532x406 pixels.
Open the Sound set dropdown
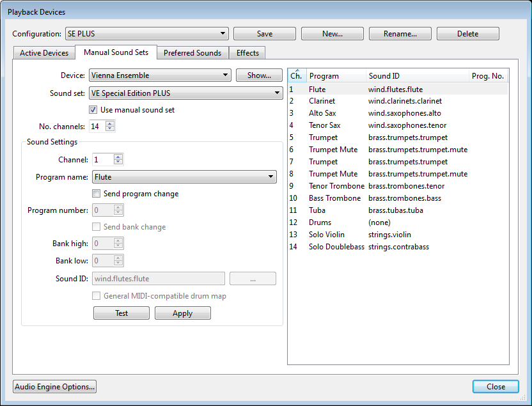tap(185, 93)
